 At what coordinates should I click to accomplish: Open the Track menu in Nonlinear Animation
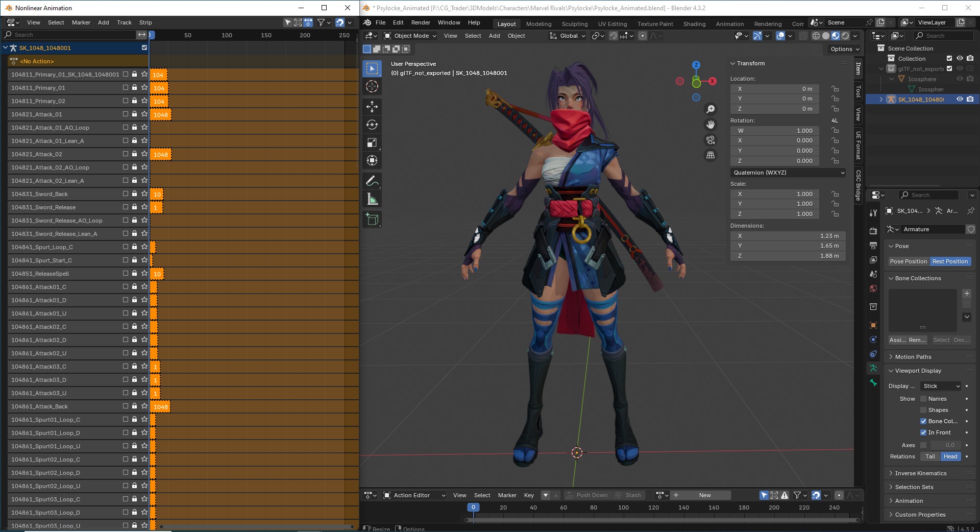[124, 22]
